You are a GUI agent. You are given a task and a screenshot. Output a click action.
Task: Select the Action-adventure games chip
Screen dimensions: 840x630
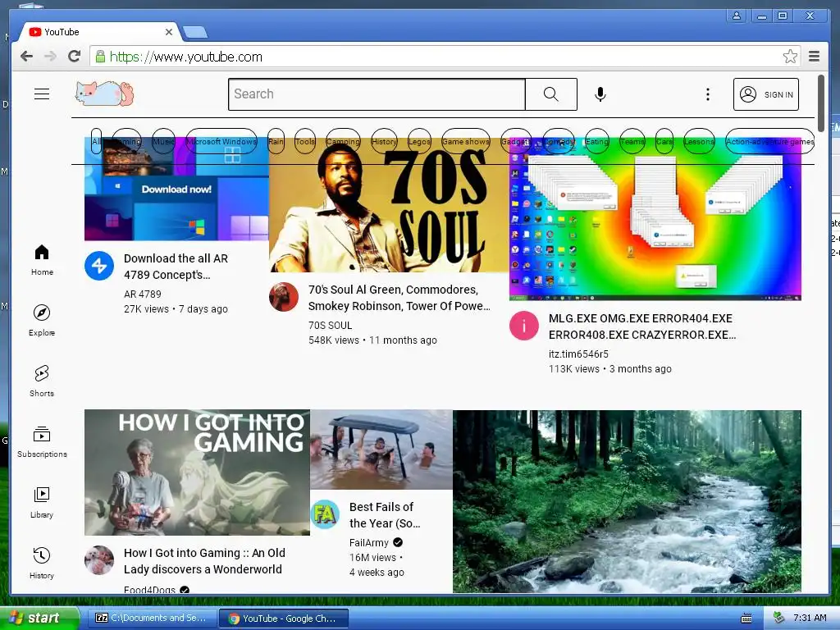769,141
